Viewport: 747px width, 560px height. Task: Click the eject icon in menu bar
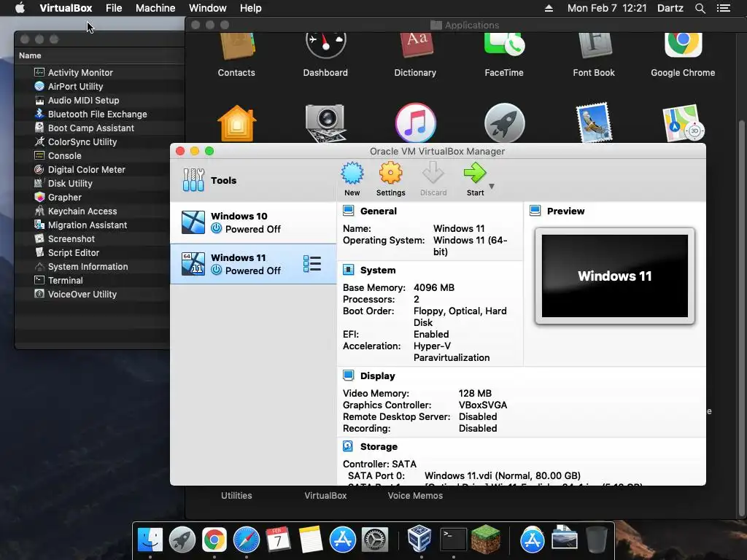point(549,8)
